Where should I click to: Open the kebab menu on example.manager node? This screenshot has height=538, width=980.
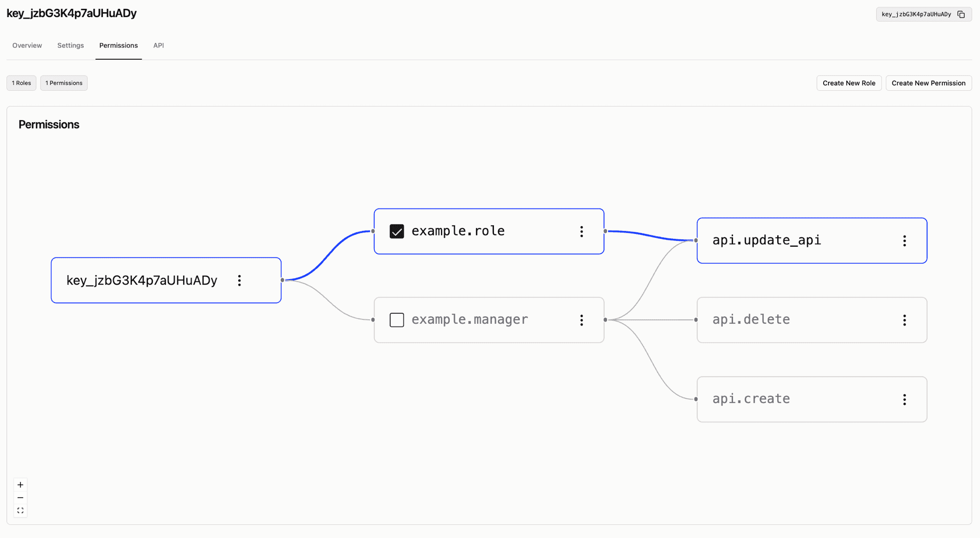[x=582, y=320]
